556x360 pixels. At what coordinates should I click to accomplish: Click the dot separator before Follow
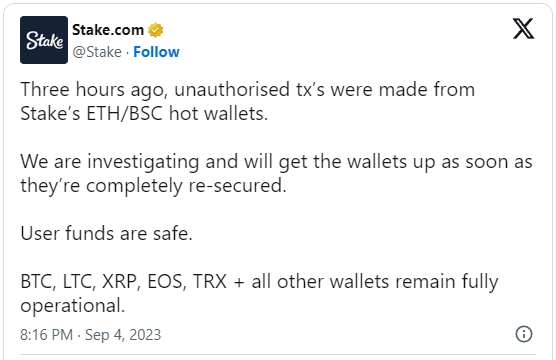coord(127,52)
